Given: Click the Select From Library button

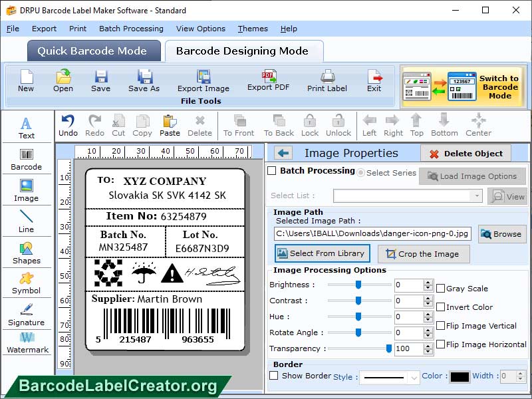Looking at the screenshot, I should pyautogui.click(x=322, y=253).
